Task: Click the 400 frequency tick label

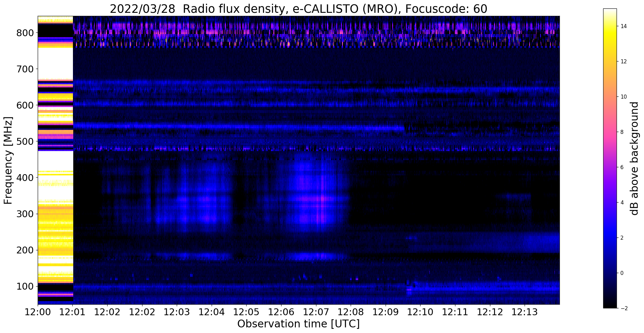Action: pos(25,178)
